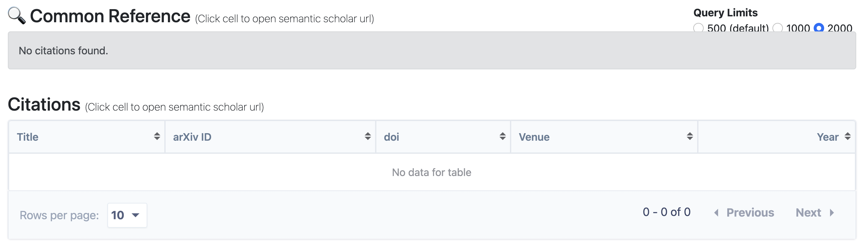Click the magnifying glass search icon
Viewport: 868px width, 248px height.
[16, 15]
